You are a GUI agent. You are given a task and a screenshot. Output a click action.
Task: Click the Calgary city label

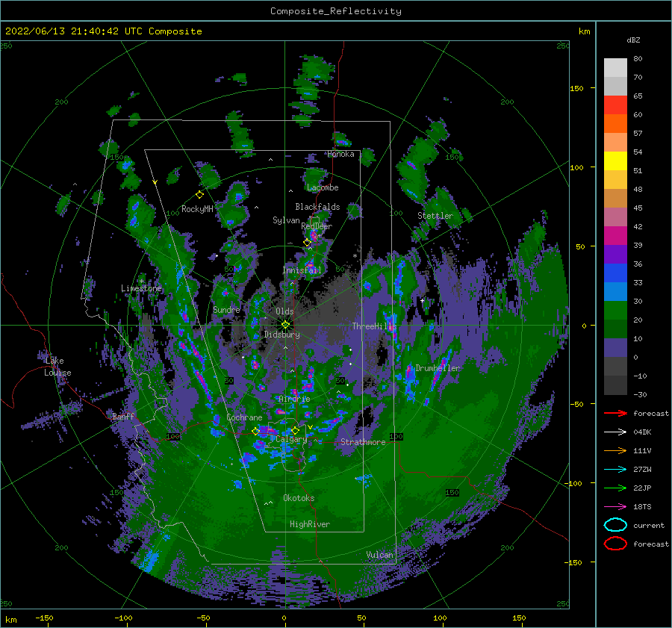pos(291,439)
